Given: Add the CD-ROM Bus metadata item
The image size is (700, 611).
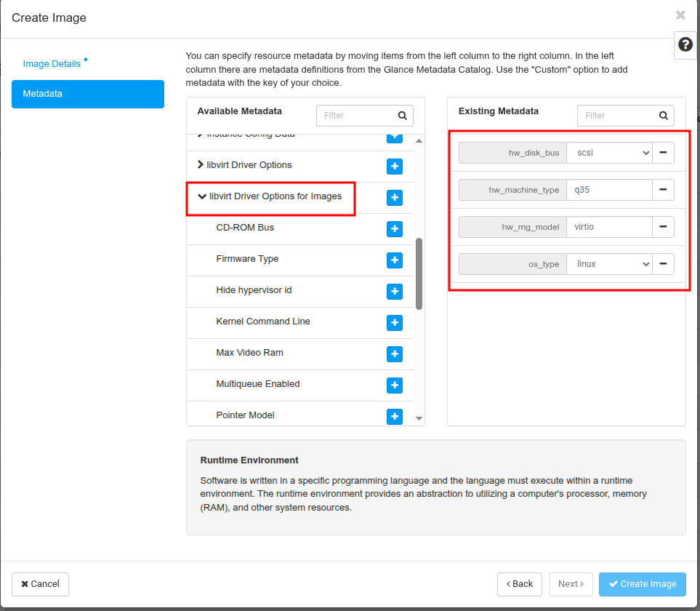Looking at the screenshot, I should 395,228.
